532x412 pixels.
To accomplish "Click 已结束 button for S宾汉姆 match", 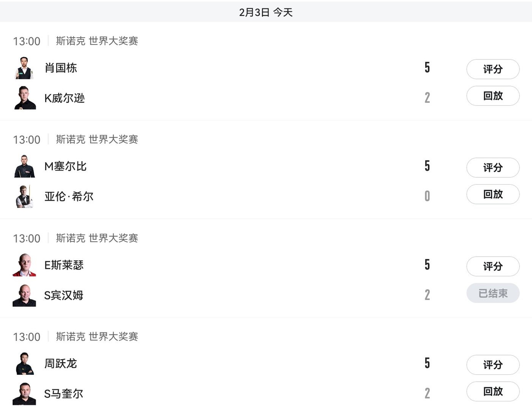I will pos(493,293).
